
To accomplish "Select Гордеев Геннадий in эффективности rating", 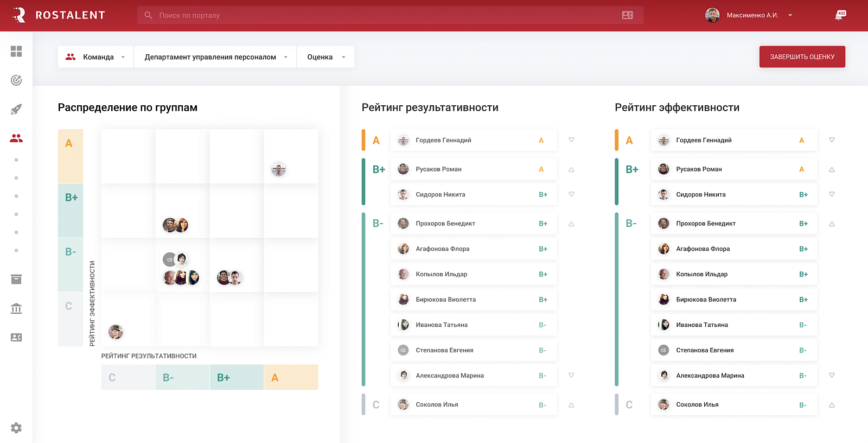I will pyautogui.click(x=734, y=140).
